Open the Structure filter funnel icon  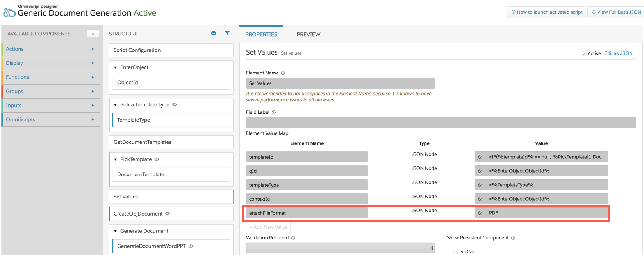pos(227,33)
